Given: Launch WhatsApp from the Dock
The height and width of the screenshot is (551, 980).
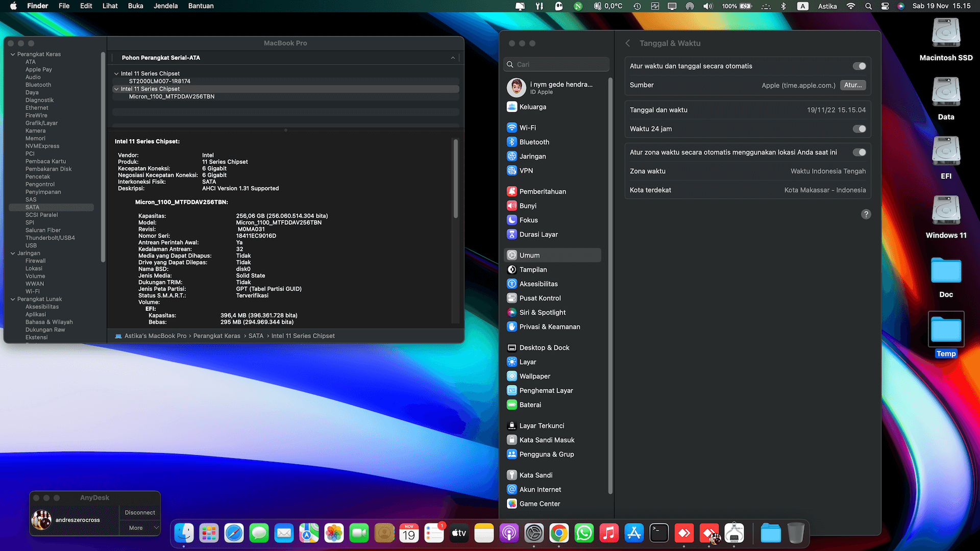Looking at the screenshot, I should click(584, 534).
